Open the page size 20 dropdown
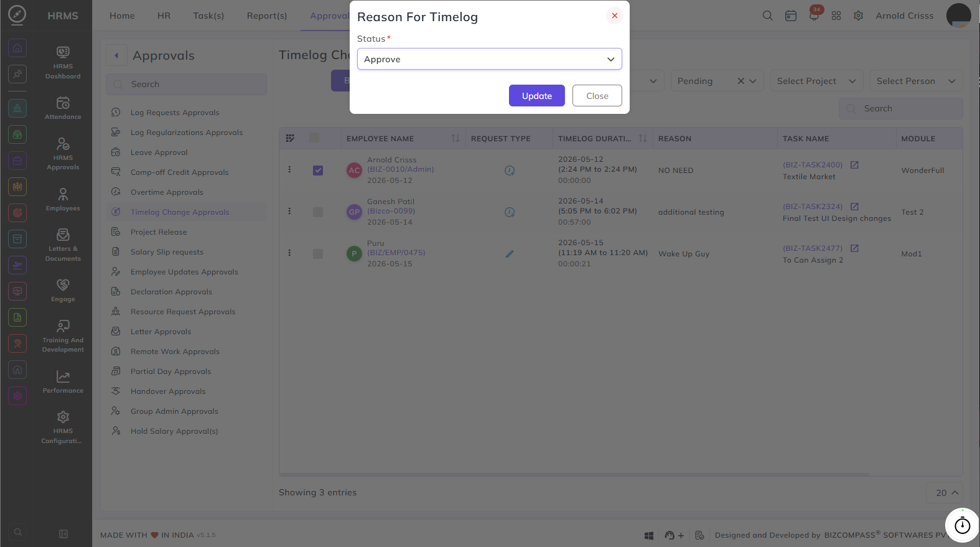 (x=945, y=492)
